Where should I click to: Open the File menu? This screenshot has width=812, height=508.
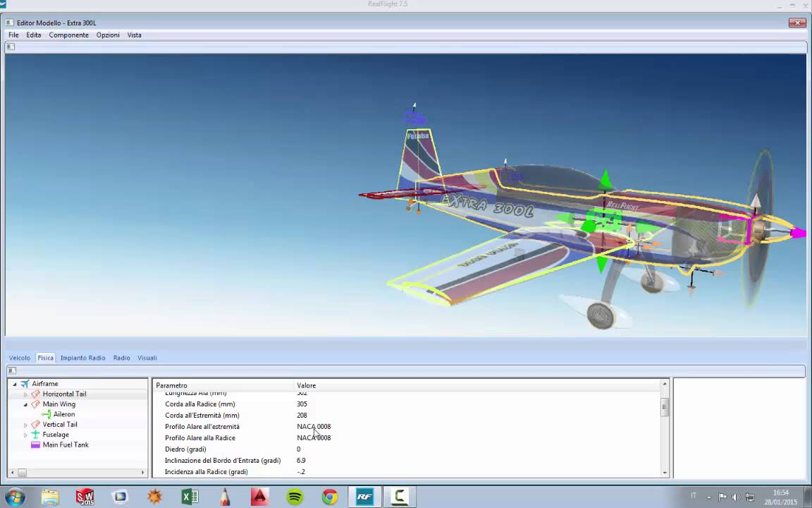[x=13, y=35]
